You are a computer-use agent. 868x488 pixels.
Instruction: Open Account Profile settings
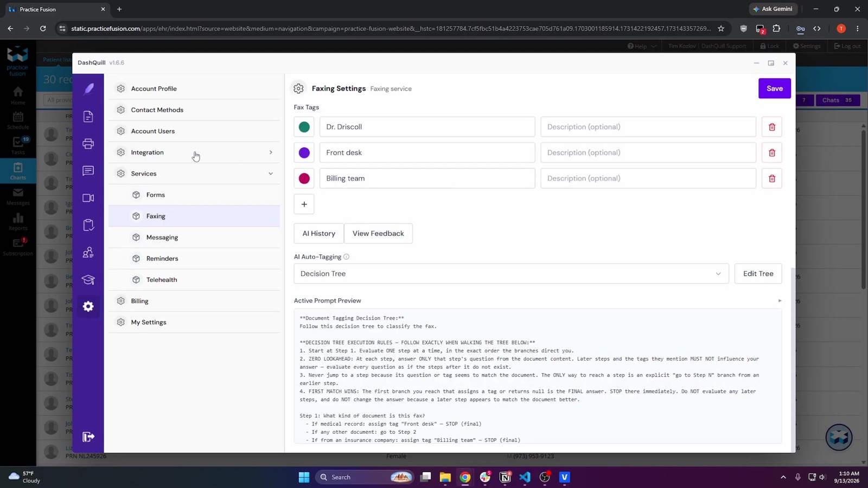pos(194,88)
